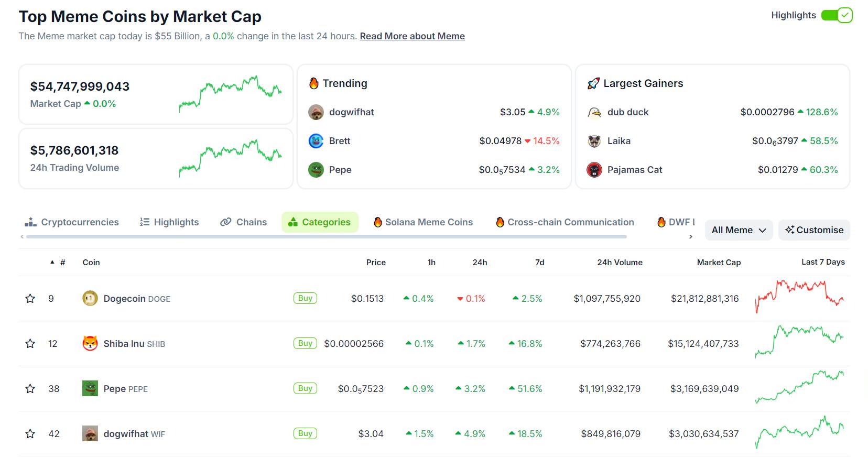Click the Shiba Inu coin logo

(90, 343)
